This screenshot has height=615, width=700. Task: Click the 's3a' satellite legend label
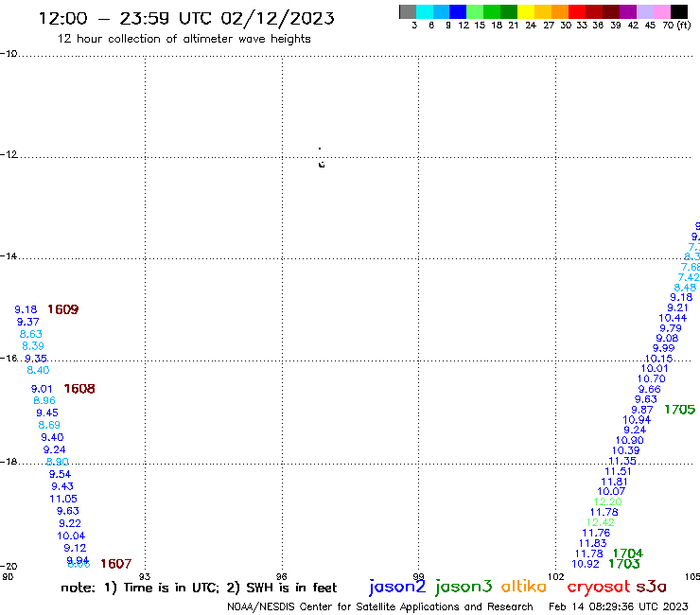652,587
